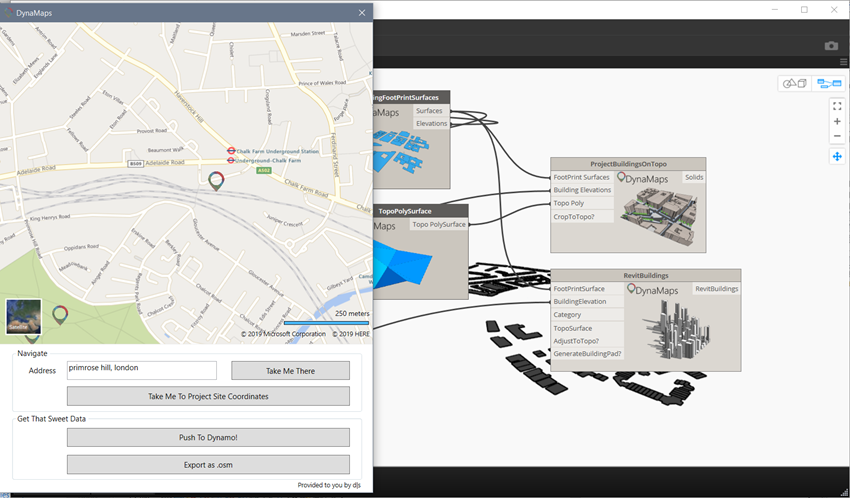The image size is (850, 498).
Task: Close the DynaMaps window
Action: tap(362, 12)
